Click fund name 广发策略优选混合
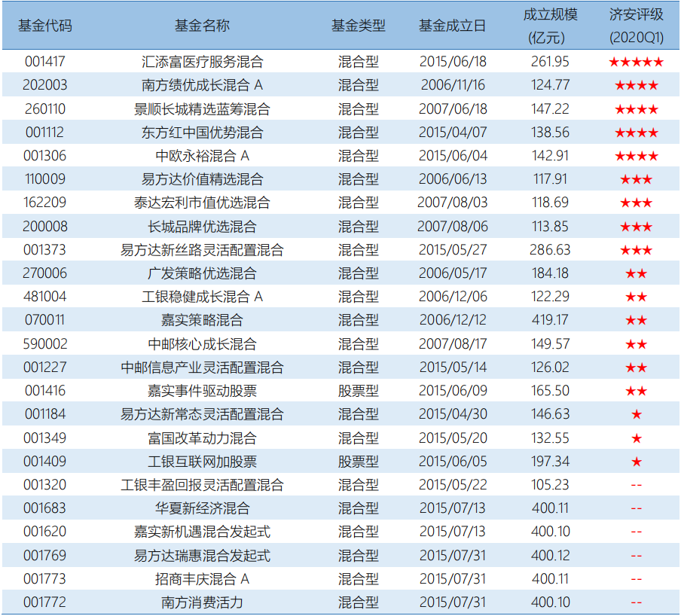The width and height of the screenshot is (681, 616). click(202, 273)
